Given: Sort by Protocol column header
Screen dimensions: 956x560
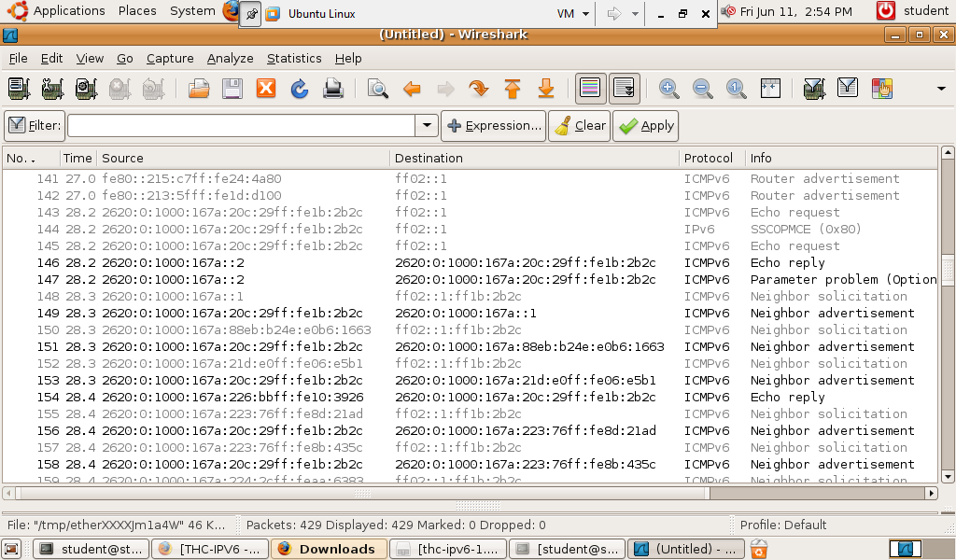Looking at the screenshot, I should pos(712,159).
